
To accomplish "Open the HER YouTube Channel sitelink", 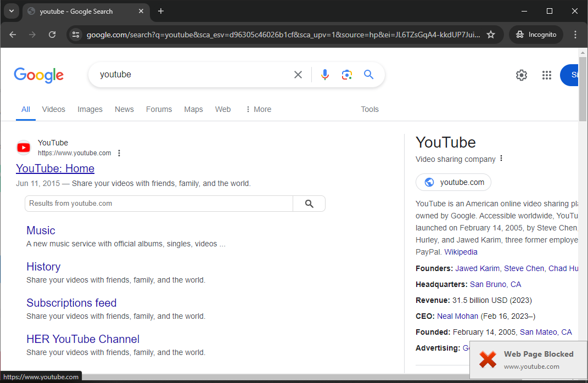I will 83,339.
